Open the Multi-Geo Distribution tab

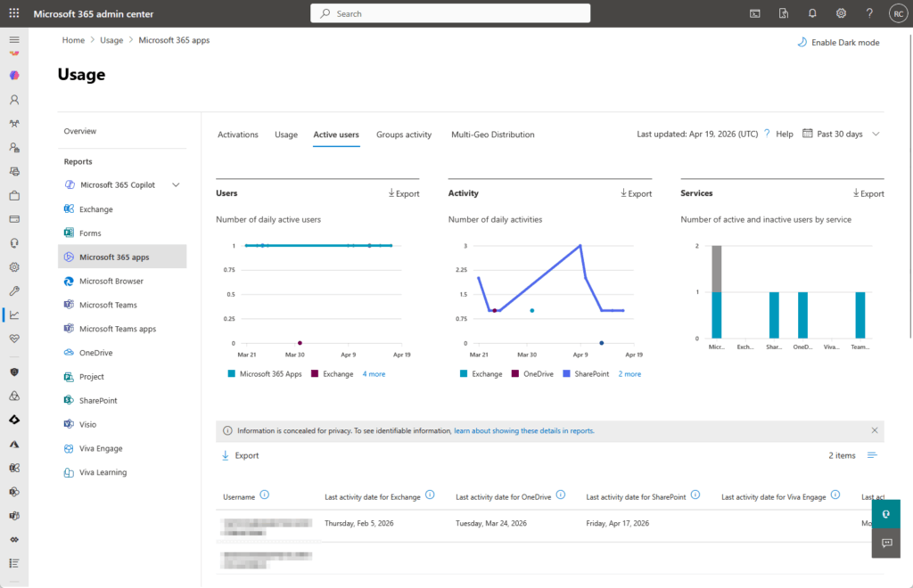click(492, 135)
